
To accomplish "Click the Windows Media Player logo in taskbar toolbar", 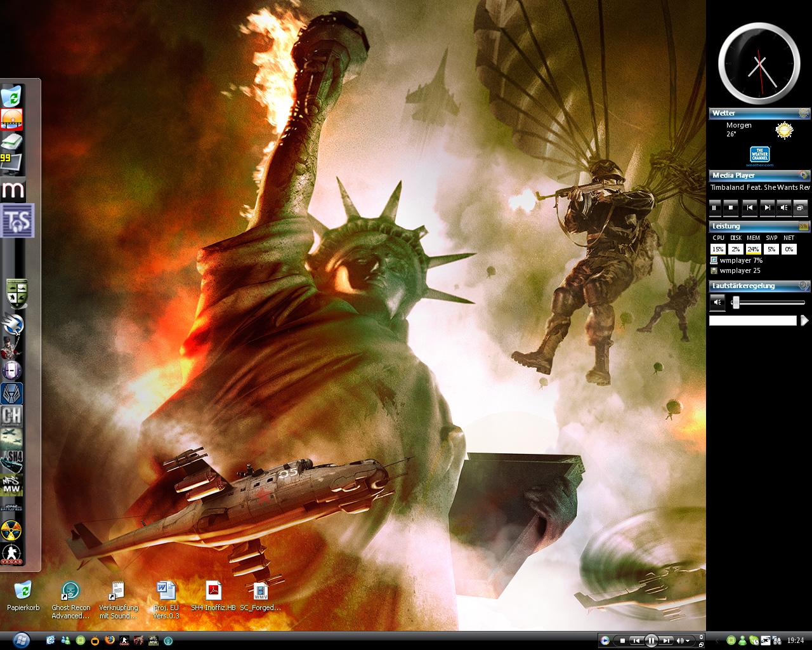I will coord(605,640).
